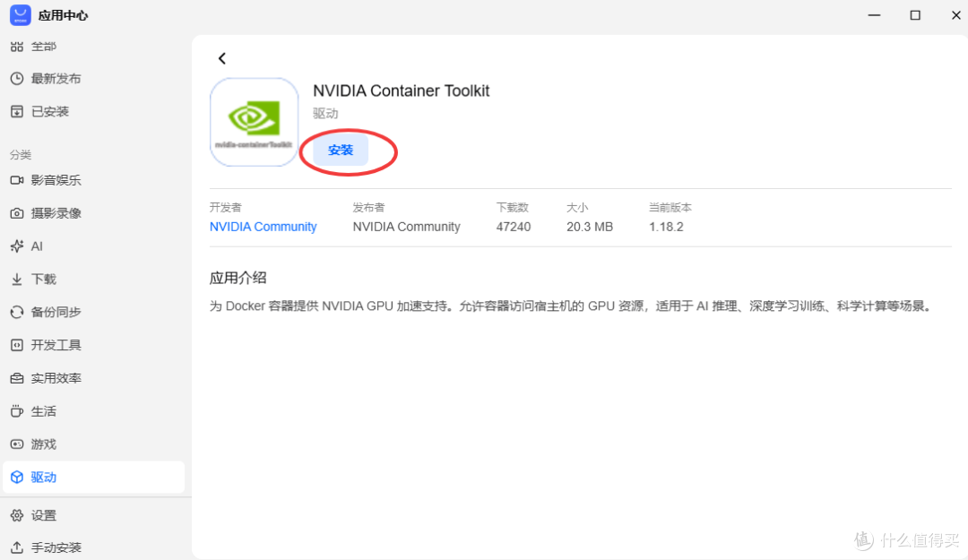Click the installed box icon beside 已安装

tap(17, 111)
